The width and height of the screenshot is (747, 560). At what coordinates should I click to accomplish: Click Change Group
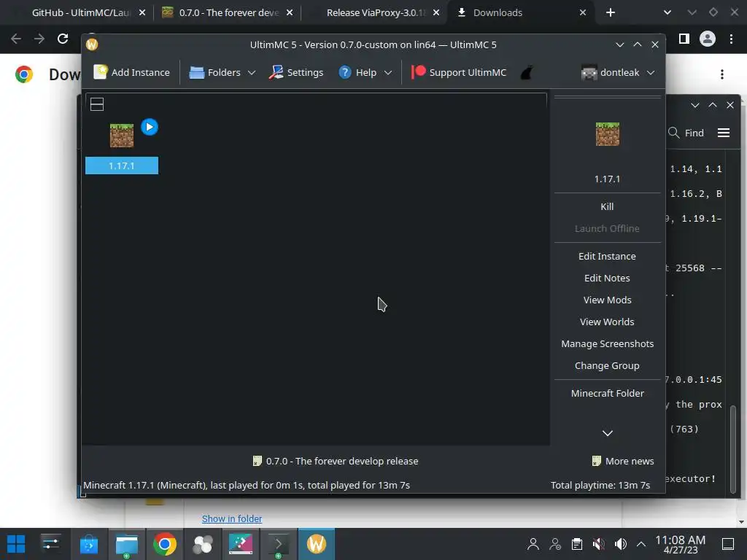tap(607, 366)
